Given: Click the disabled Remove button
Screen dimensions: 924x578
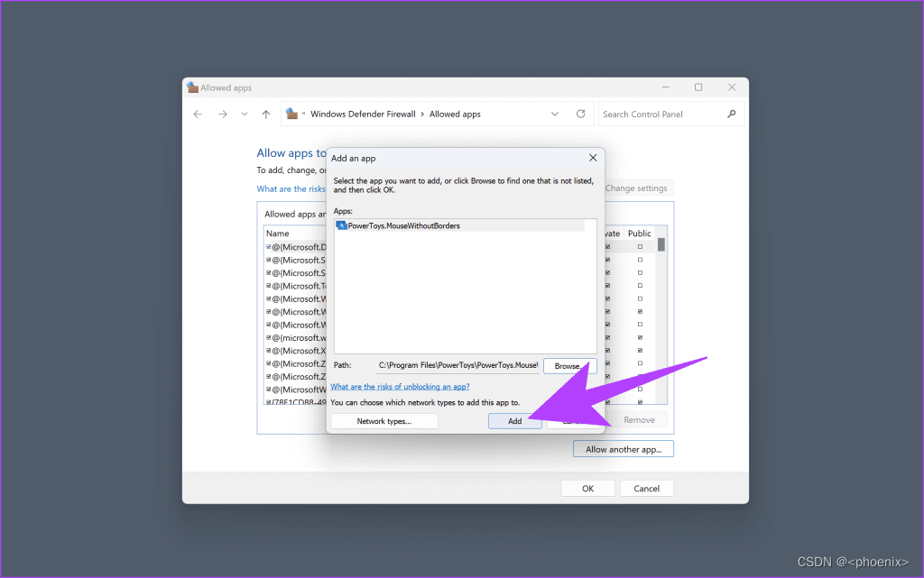Looking at the screenshot, I should 640,419.
